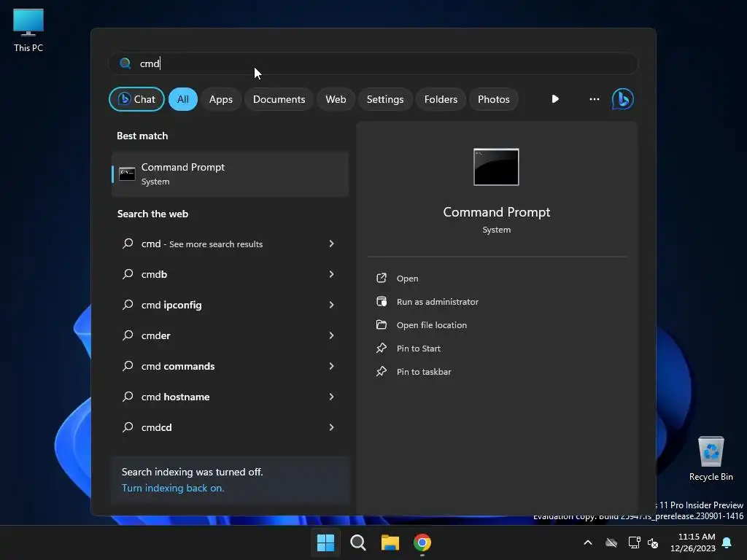Open the Command Prompt best match
This screenshot has width=747, height=560.
pyautogui.click(x=230, y=174)
